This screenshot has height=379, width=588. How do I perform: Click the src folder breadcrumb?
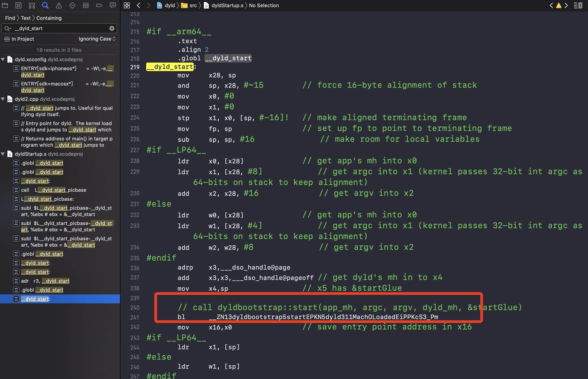point(189,5)
